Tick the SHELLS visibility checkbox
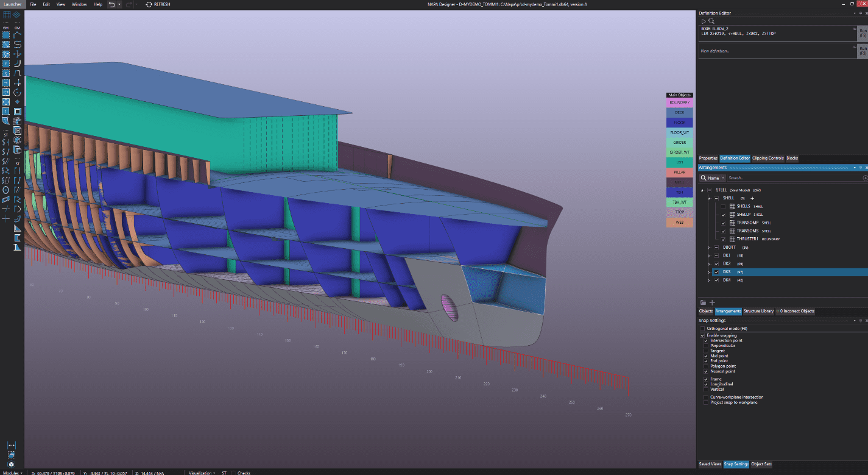This screenshot has width=868, height=475. pos(724,207)
